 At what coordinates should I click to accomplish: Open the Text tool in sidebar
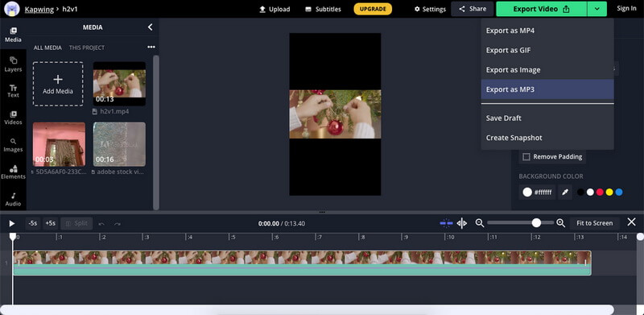tap(13, 91)
